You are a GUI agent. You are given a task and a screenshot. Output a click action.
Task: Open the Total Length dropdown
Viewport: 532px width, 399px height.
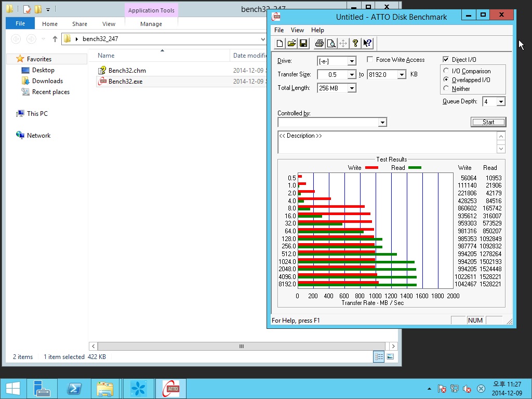[x=352, y=88]
